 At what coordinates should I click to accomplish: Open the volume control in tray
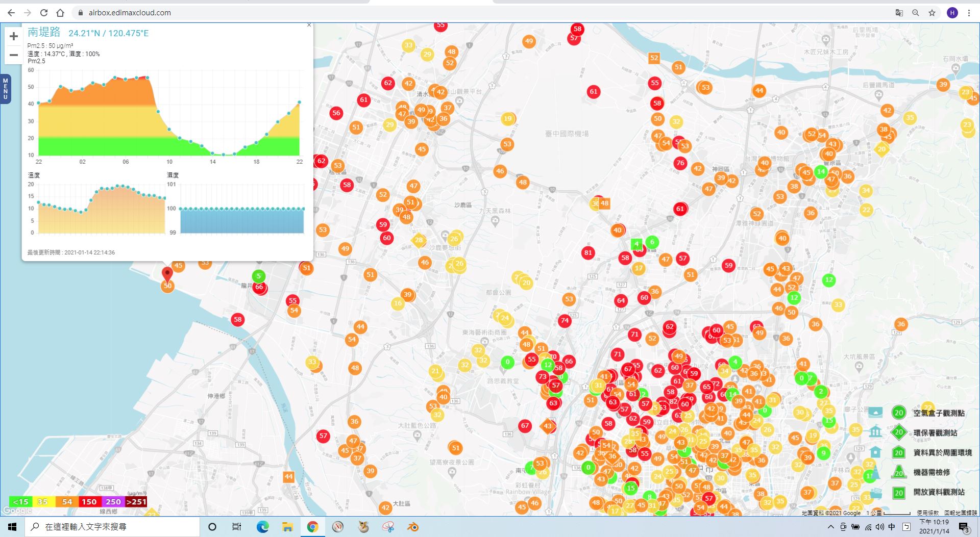(x=880, y=527)
